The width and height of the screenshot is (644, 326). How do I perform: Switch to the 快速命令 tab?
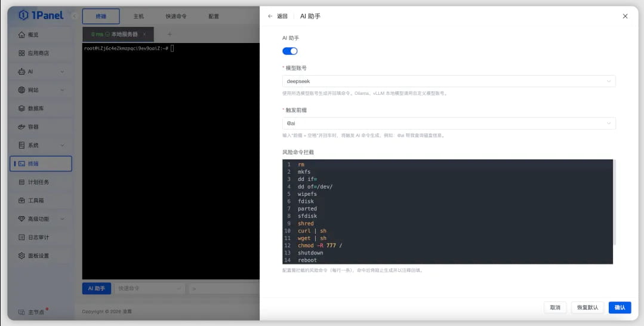[x=175, y=16]
